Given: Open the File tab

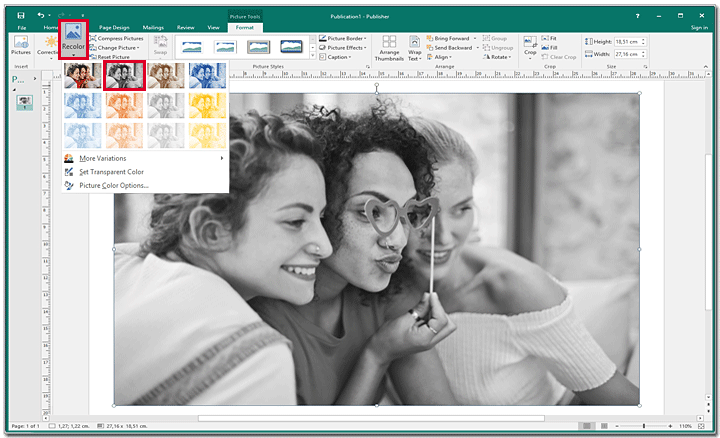Looking at the screenshot, I should 22,28.
